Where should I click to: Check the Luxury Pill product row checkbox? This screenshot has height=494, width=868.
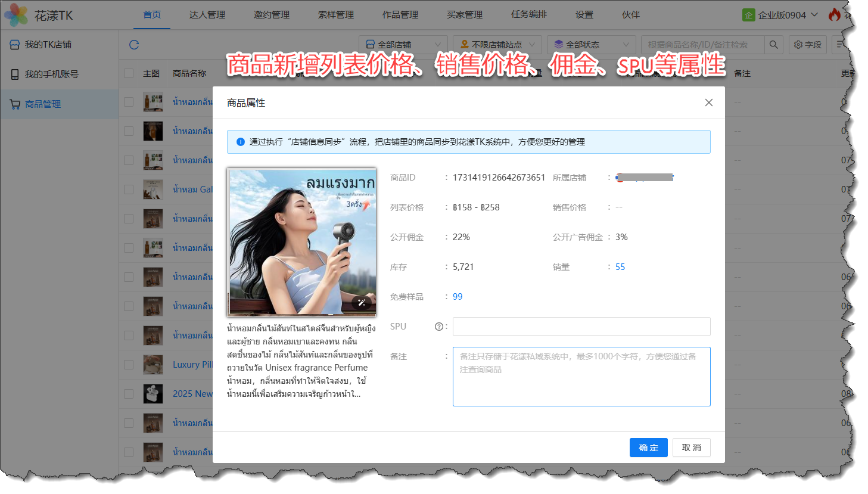tap(129, 365)
